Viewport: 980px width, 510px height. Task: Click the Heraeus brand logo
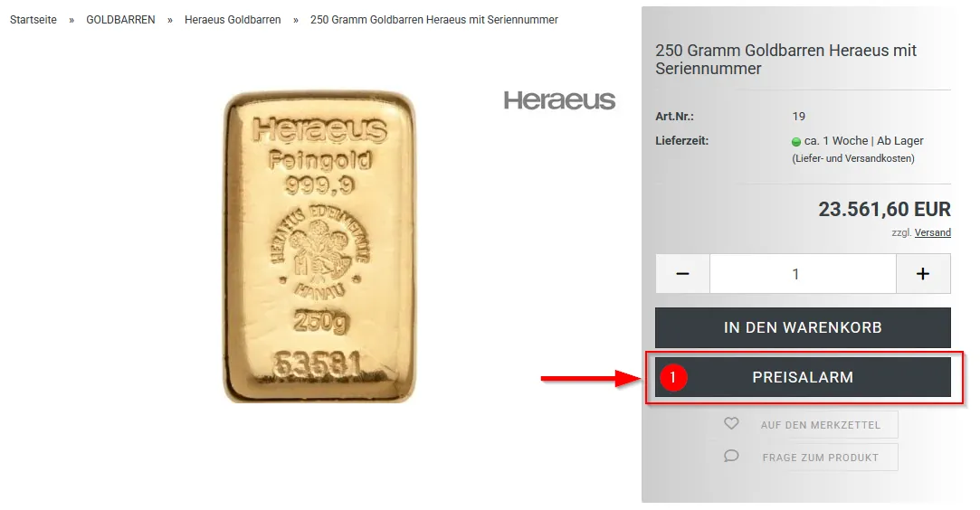click(559, 100)
